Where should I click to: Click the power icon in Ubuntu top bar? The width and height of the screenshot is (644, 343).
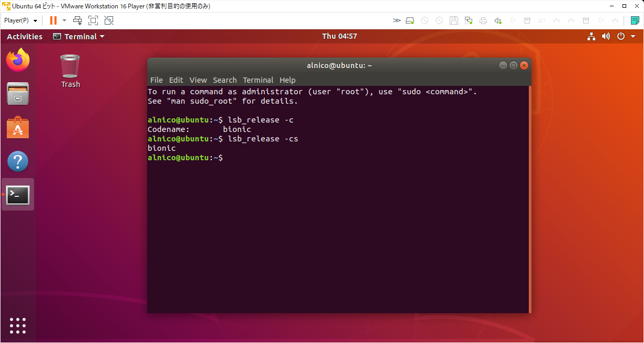click(621, 36)
